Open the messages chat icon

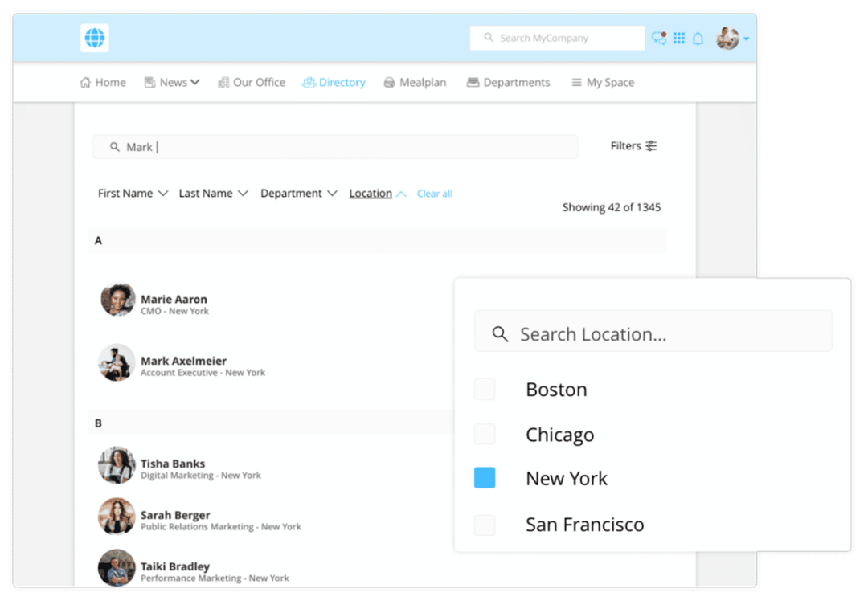657,38
